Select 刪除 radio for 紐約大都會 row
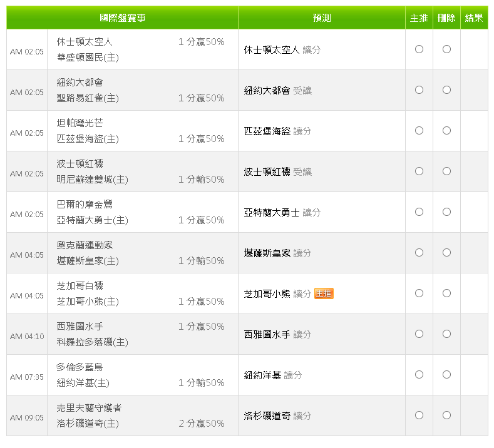The height and width of the screenshot is (448, 494). tap(446, 89)
